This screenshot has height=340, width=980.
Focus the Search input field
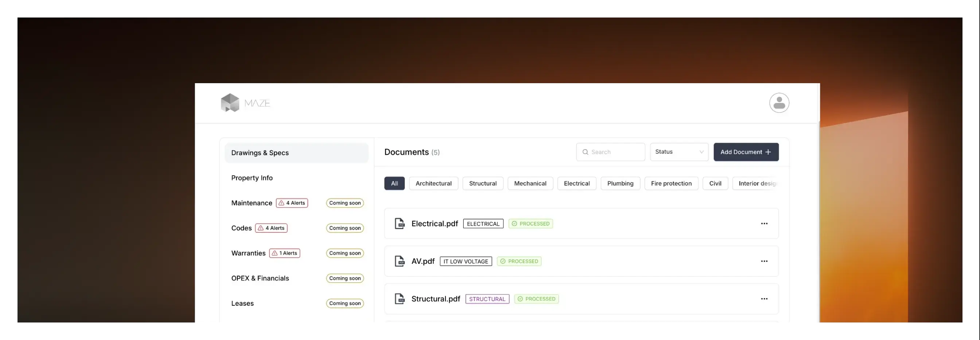point(611,152)
